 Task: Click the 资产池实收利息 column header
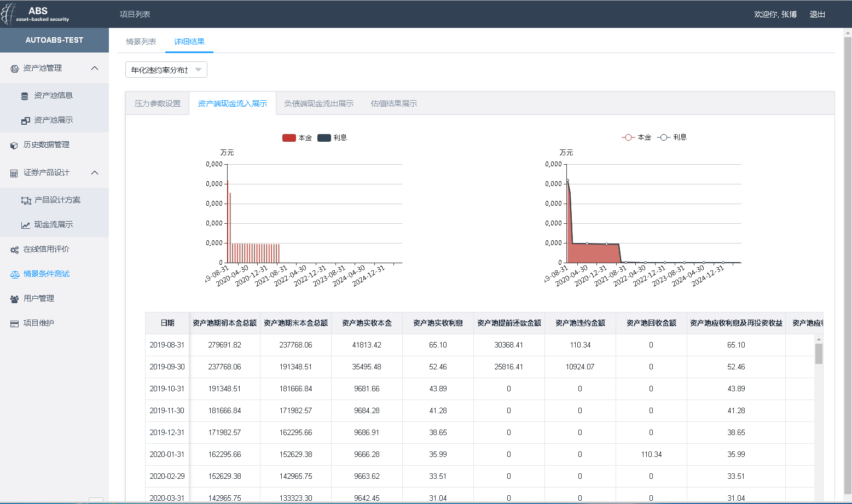[438, 323]
